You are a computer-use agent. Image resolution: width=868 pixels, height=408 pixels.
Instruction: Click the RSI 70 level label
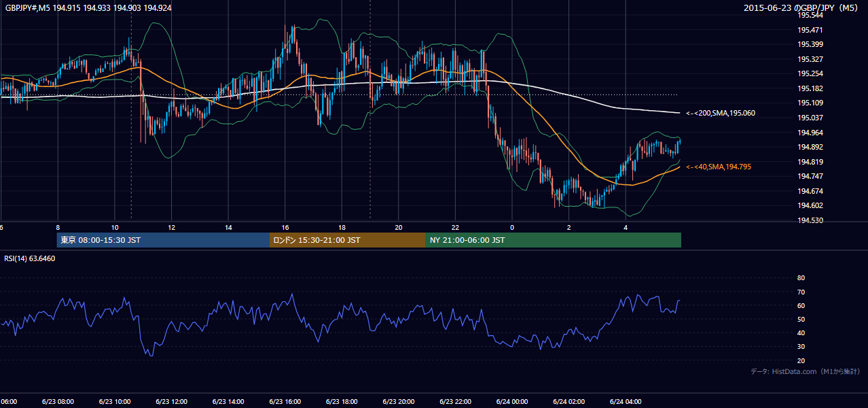coord(801,292)
